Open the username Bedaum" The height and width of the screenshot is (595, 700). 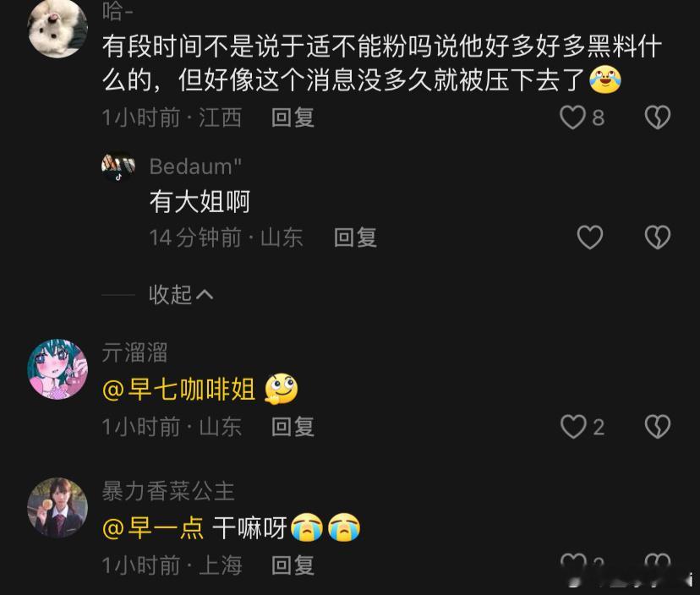(195, 166)
